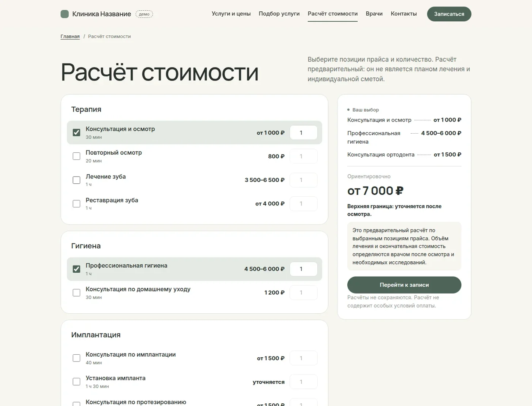
Task: Click the 'уточняется' price label
Action: click(269, 382)
